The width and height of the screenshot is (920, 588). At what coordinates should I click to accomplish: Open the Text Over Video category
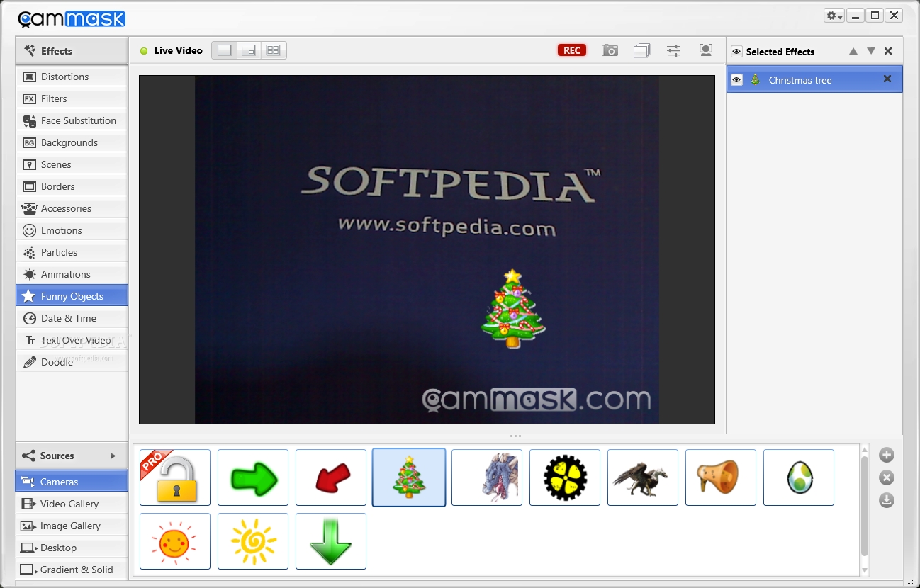72,340
